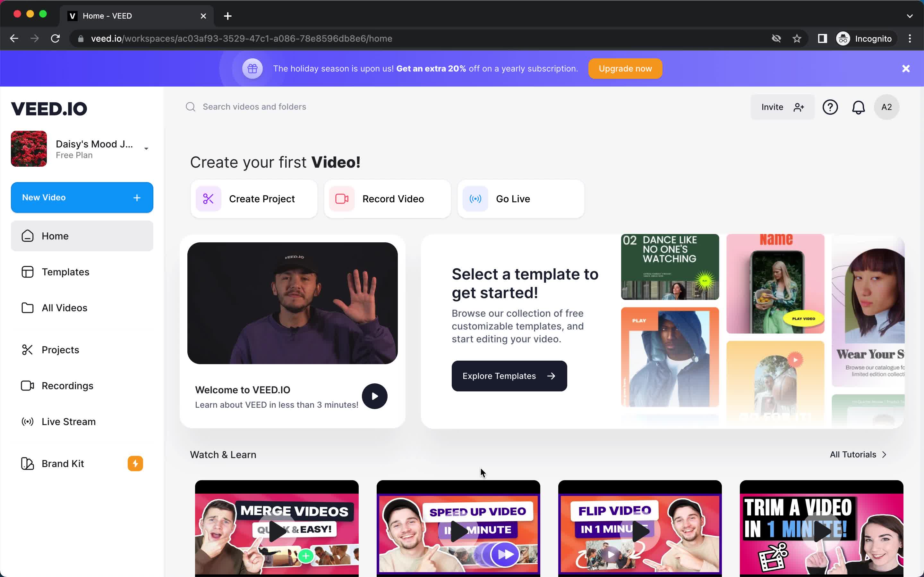Click the Live Stream sidebar icon
This screenshot has height=577, width=924.
(x=27, y=421)
